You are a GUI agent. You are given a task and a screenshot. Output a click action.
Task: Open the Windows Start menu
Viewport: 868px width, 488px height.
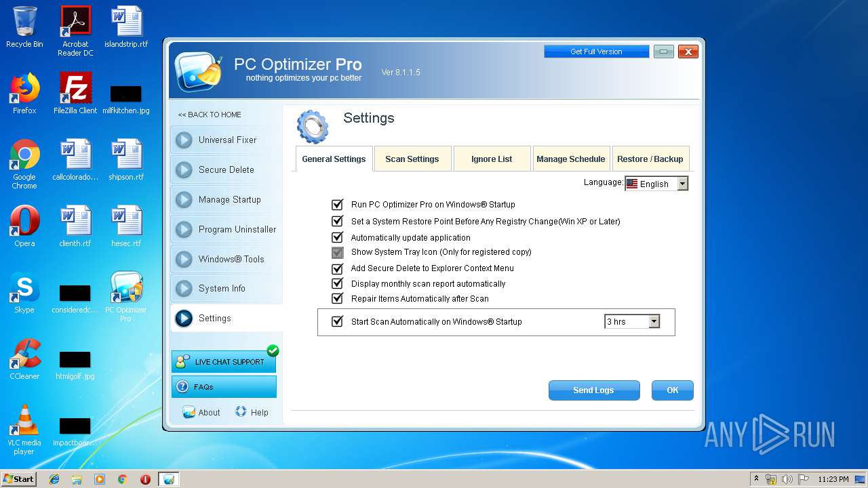[x=18, y=479]
